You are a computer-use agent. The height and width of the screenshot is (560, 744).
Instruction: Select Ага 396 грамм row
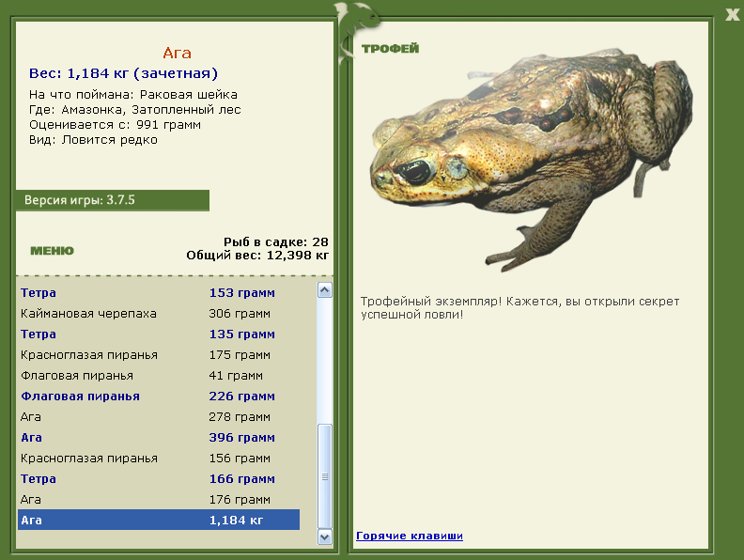pos(159,438)
